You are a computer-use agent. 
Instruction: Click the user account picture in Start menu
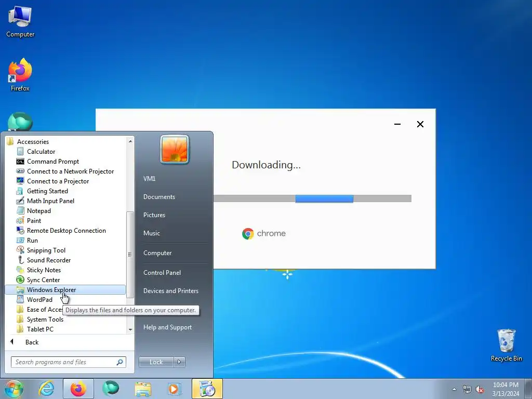[175, 149]
